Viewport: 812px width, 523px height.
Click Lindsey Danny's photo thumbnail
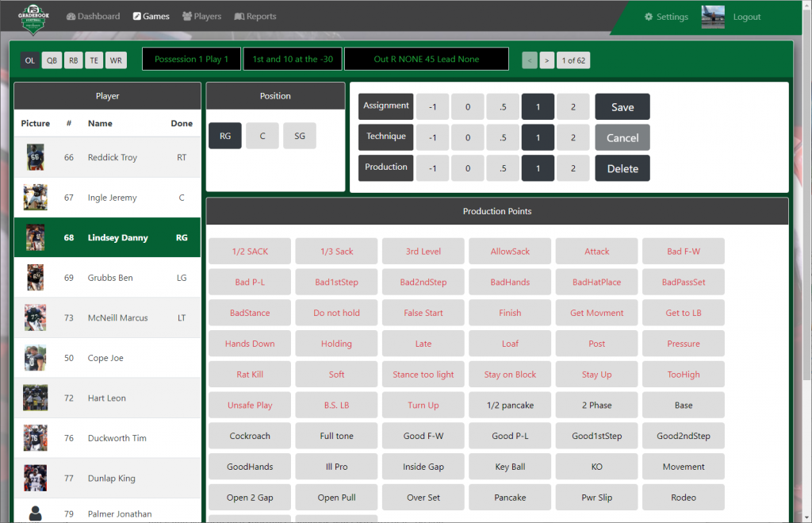pyautogui.click(x=35, y=237)
